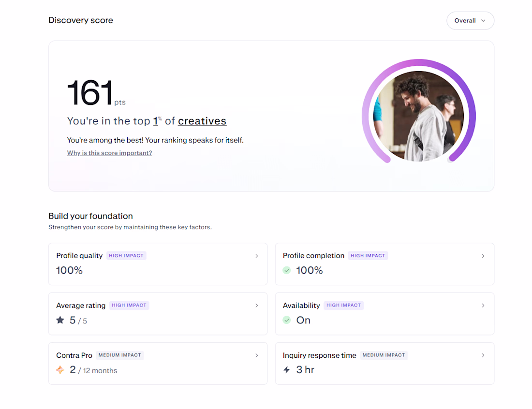Click the 161 pts discovery score
Viewport: 532px width, 409px height.
[x=90, y=93]
